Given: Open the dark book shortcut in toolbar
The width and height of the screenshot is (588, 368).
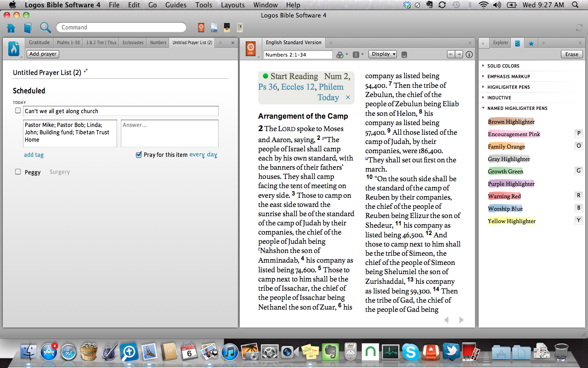Looking at the screenshot, I should 227,28.
